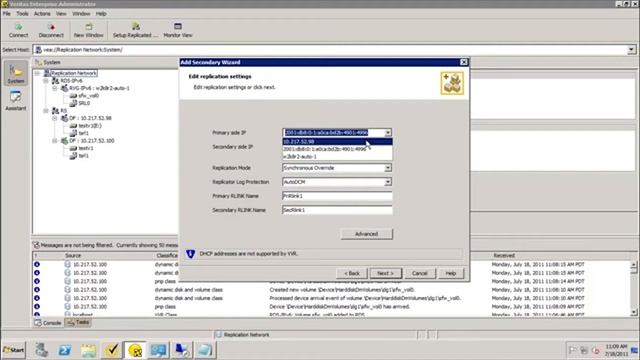640x360 pixels.
Task: Sort messages by Source column header
Action: 73,256
